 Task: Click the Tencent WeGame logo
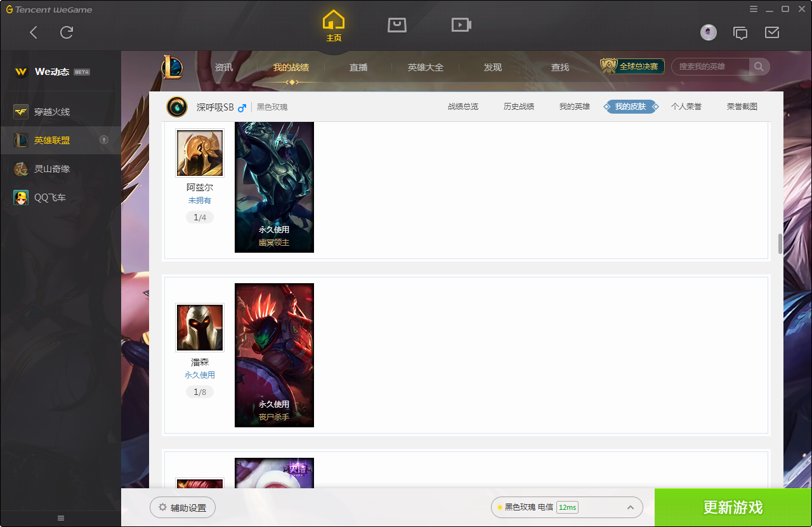pyautogui.click(x=49, y=10)
